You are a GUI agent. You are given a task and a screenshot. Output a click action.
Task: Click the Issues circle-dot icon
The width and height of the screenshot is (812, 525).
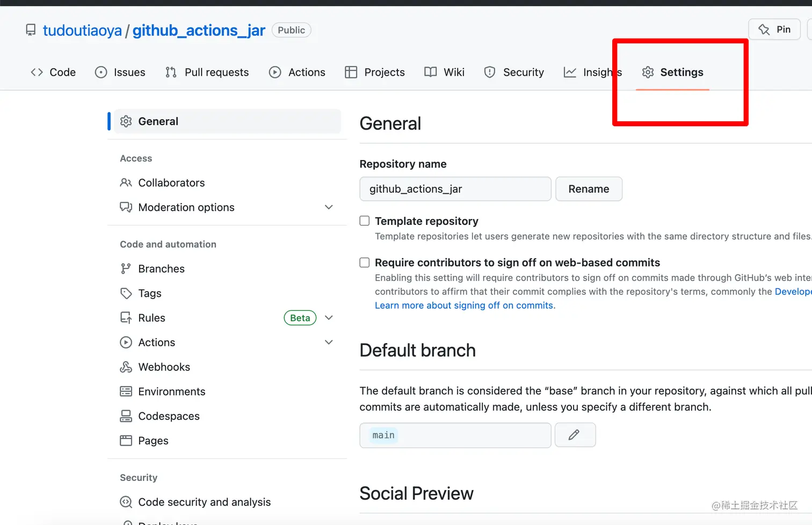click(101, 72)
